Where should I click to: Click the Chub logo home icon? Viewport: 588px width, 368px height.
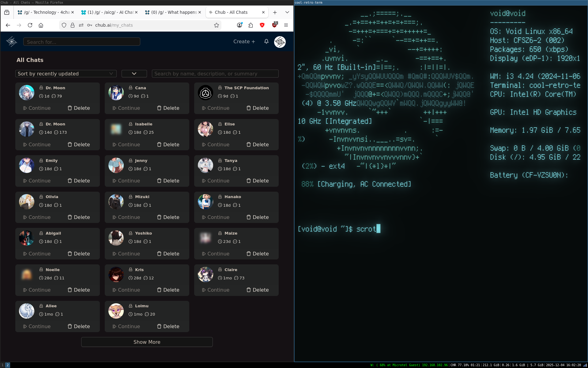(12, 41)
